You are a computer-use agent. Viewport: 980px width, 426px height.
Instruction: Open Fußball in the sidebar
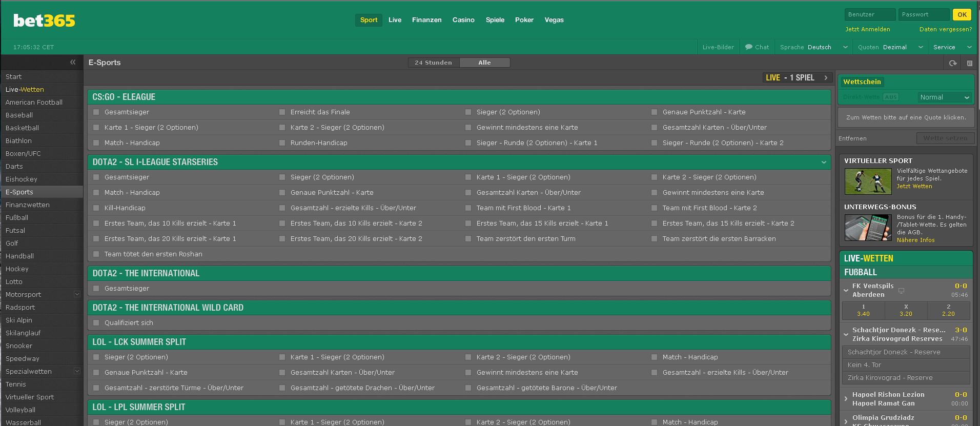[42, 217]
